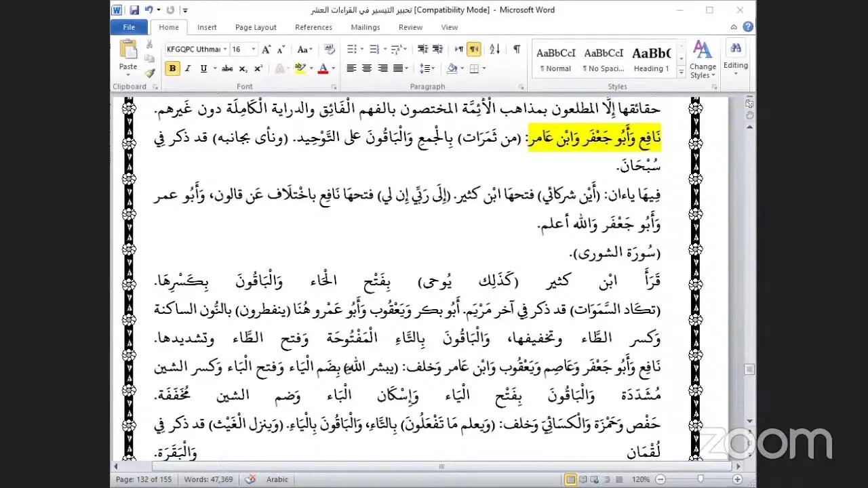Apply the Normal style
Image resolution: width=868 pixels, height=488 pixels.
[555, 59]
